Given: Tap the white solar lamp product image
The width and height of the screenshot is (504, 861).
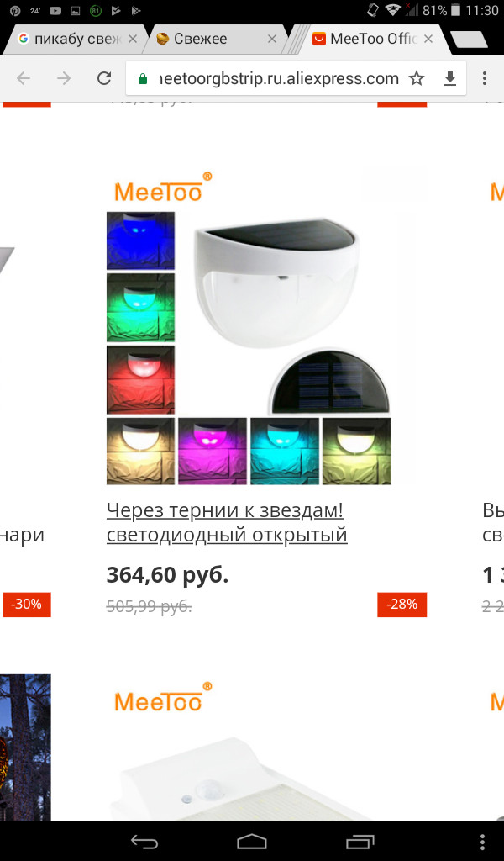Looking at the screenshot, I should [277, 283].
